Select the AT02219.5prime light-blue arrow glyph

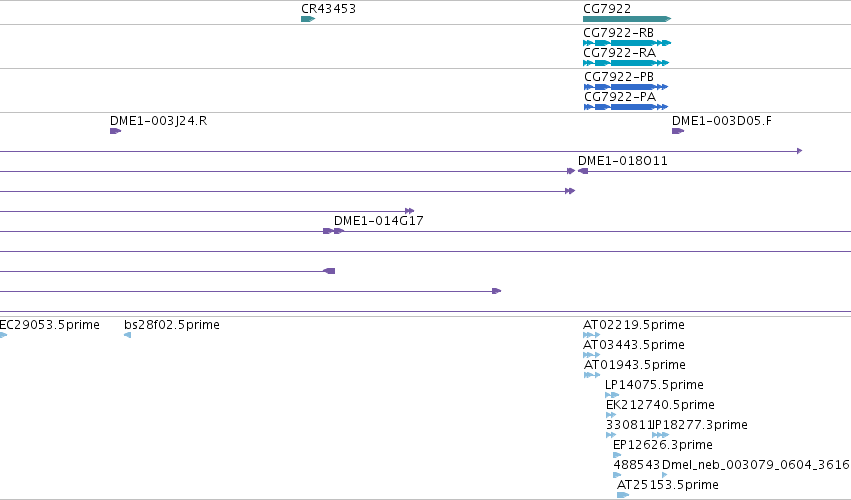pyautogui.click(x=591, y=335)
